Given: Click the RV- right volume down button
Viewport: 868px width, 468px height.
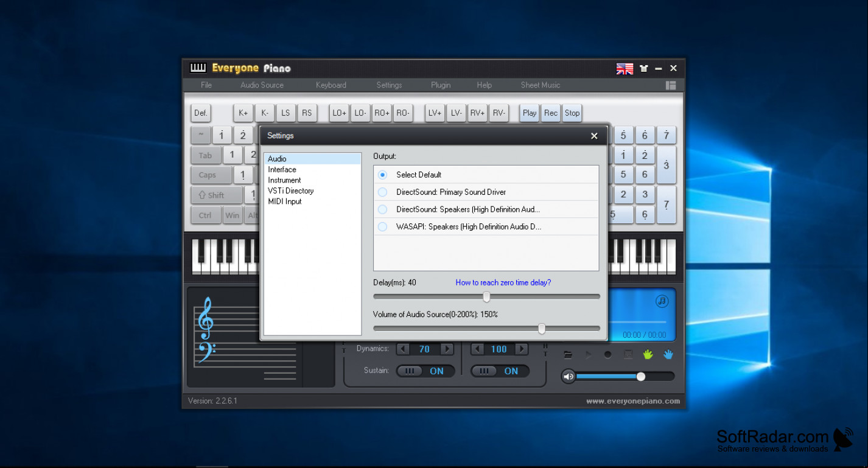Looking at the screenshot, I should click(499, 113).
